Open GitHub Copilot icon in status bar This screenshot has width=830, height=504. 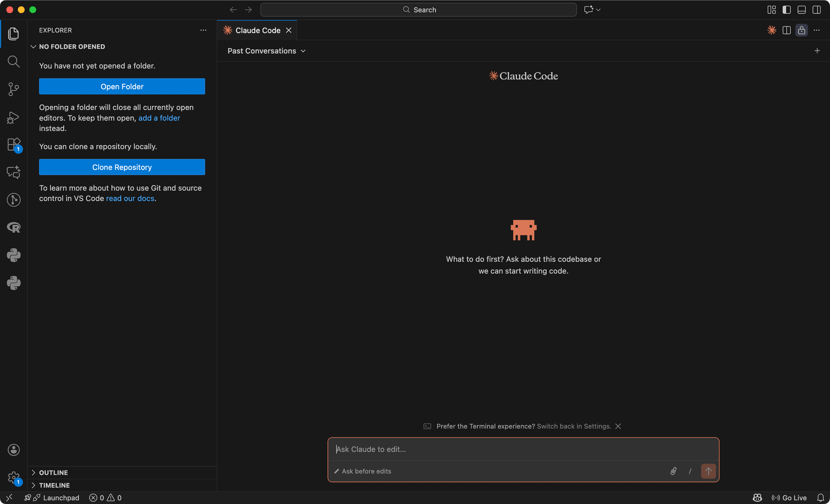point(757,497)
